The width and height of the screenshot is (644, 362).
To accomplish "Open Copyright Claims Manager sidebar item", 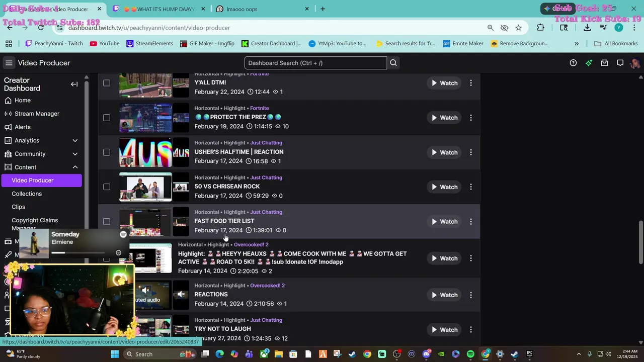I will tap(35, 224).
